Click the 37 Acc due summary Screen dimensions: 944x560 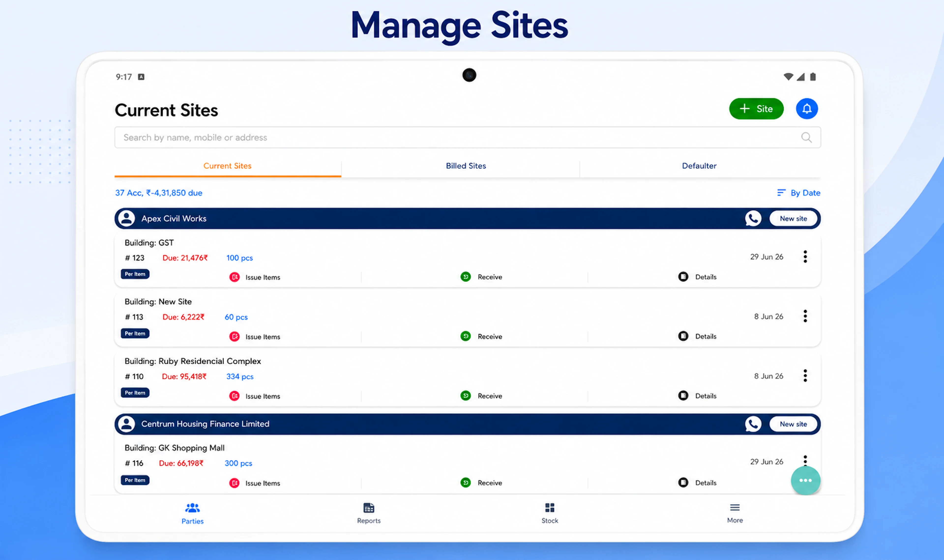coord(159,193)
